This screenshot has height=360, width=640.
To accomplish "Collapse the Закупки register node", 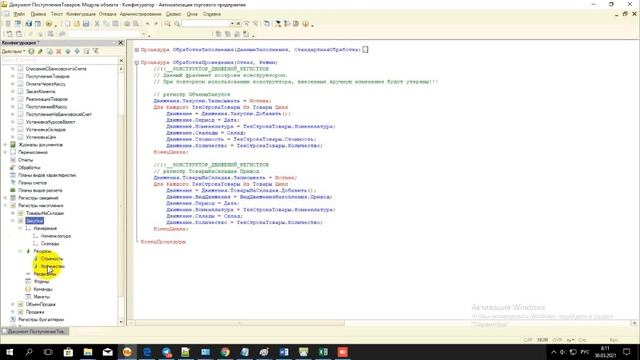I will coord(13,221).
